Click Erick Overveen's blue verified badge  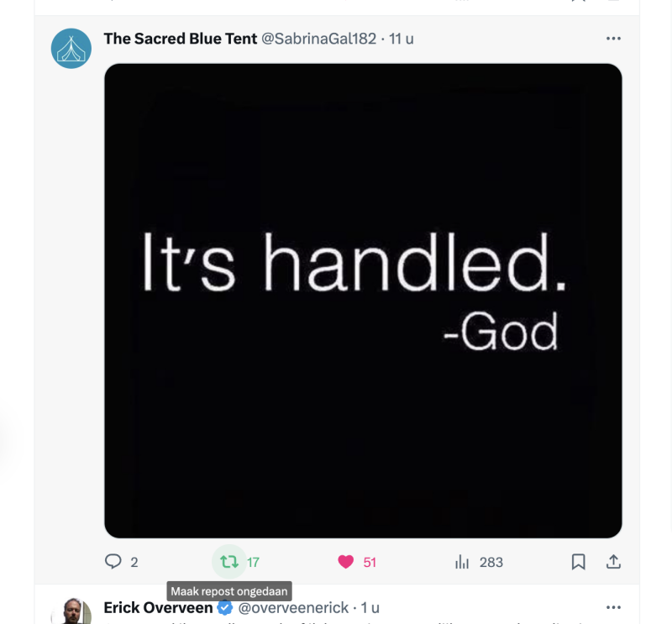tap(225, 607)
